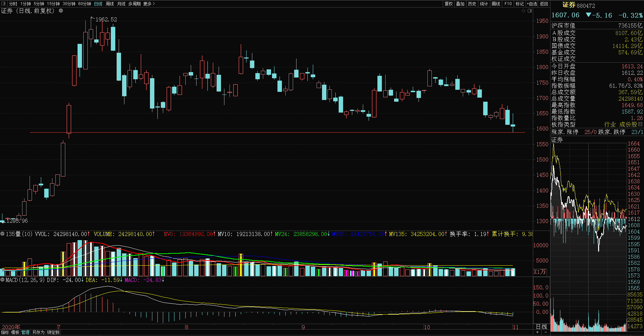Add to watchlist with +自选

click(532, 4)
